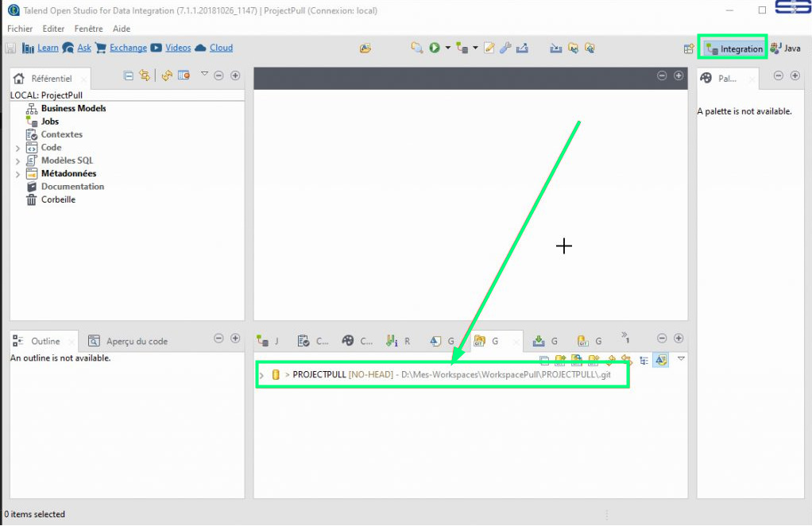The width and height of the screenshot is (812, 526).
Task: Click the shopping cart Exchange icon
Action: click(x=101, y=48)
